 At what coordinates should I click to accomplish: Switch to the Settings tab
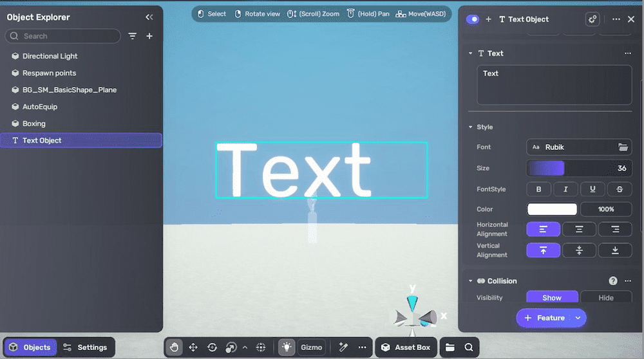[86, 347]
